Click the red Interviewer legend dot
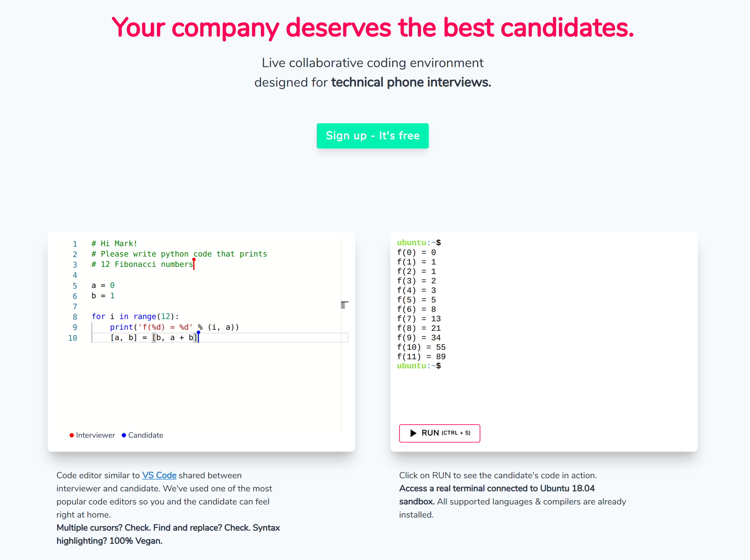Viewport: 750px width, 560px height. [72, 435]
